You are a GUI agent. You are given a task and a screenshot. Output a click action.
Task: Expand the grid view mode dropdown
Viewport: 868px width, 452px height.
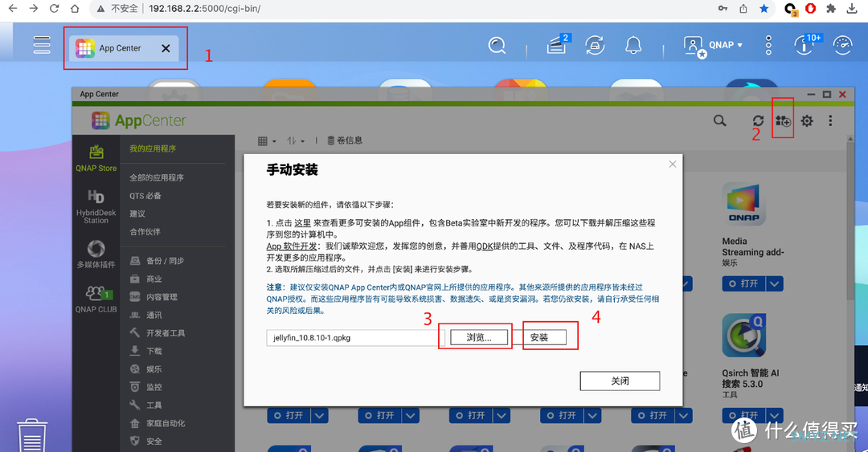[x=267, y=141]
